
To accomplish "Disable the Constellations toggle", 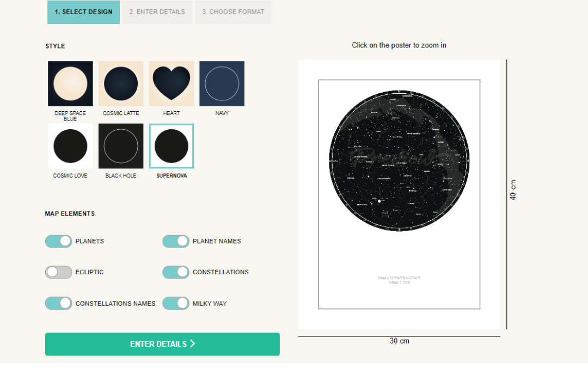I will click(176, 272).
